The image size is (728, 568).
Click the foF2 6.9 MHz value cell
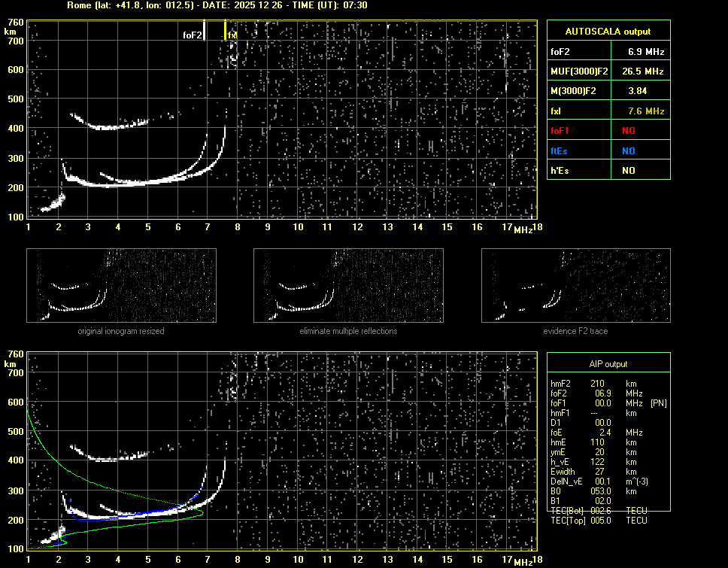645,52
